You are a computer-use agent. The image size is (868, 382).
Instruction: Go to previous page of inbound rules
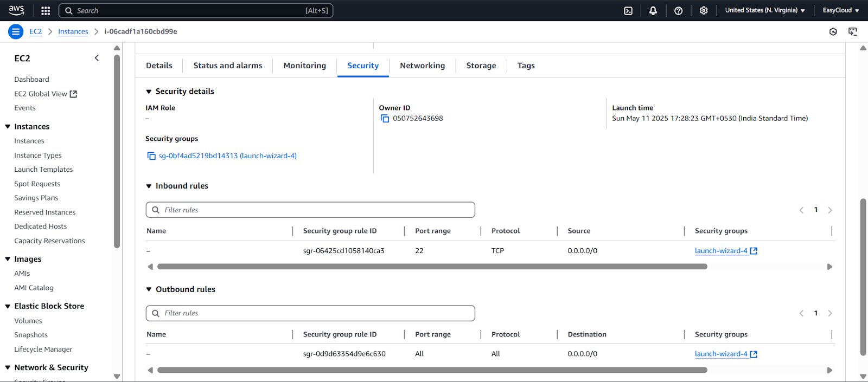tap(801, 210)
